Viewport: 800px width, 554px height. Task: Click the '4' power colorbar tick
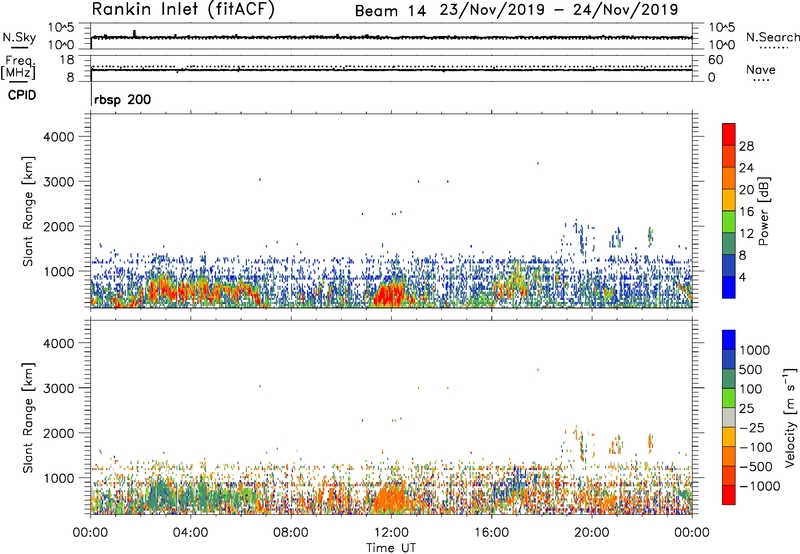pos(742,277)
